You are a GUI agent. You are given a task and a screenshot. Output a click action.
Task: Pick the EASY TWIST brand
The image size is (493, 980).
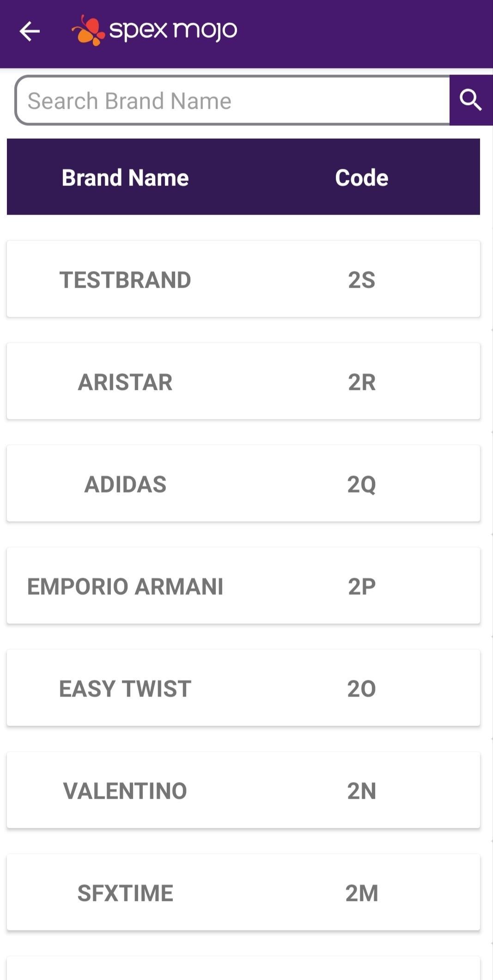(x=243, y=688)
